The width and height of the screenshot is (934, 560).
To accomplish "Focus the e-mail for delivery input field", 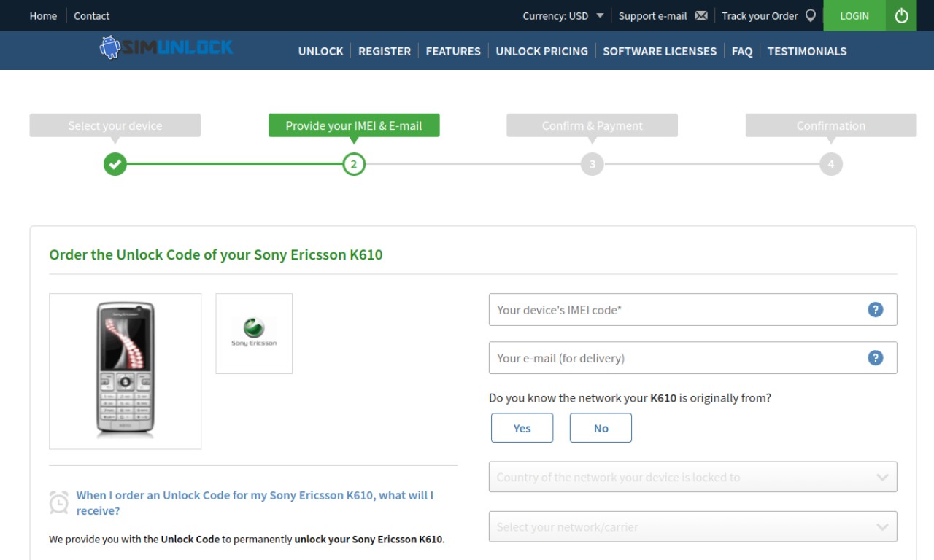I will (692, 357).
